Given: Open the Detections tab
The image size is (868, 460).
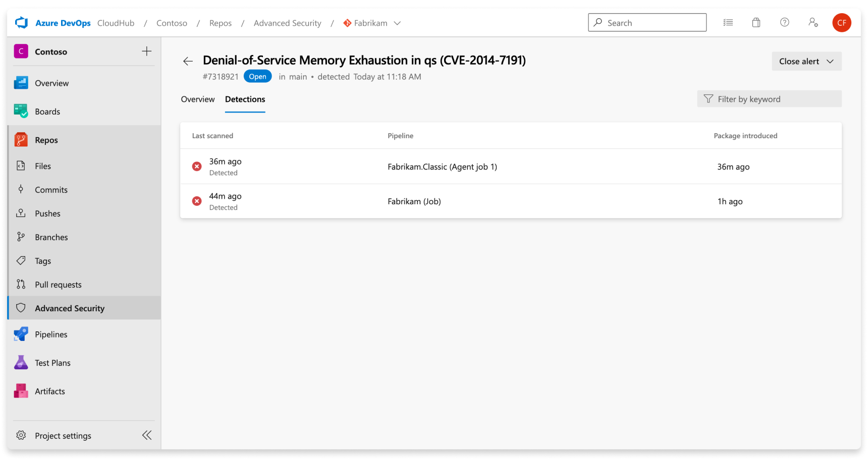Looking at the screenshot, I should [x=245, y=99].
